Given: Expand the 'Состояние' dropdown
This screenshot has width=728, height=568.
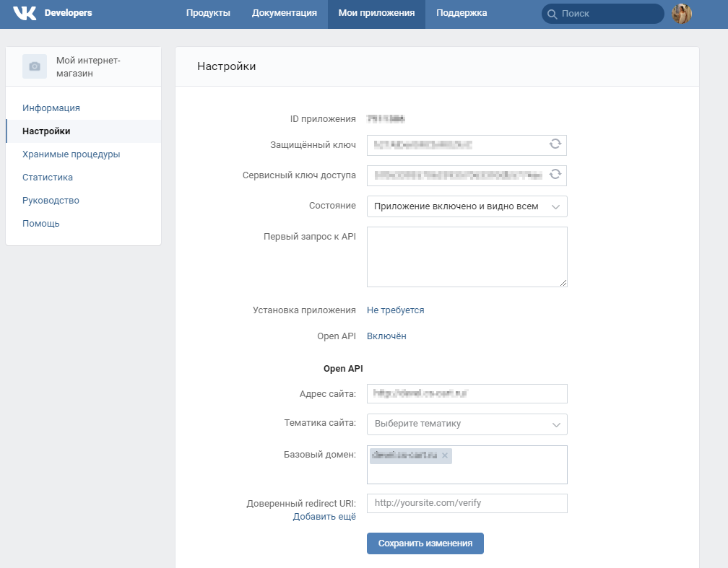Looking at the screenshot, I should point(467,206).
